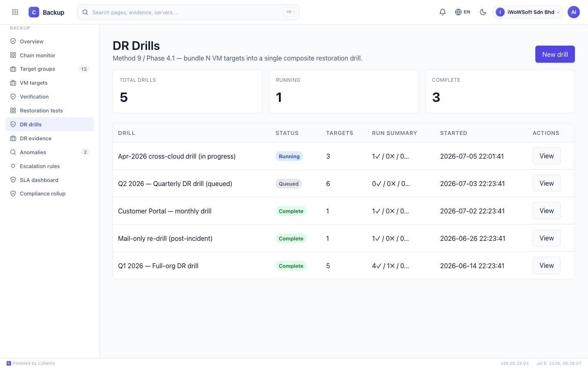This screenshot has height=368, width=588.
Task: Click the STATUS column header
Action: point(287,133)
